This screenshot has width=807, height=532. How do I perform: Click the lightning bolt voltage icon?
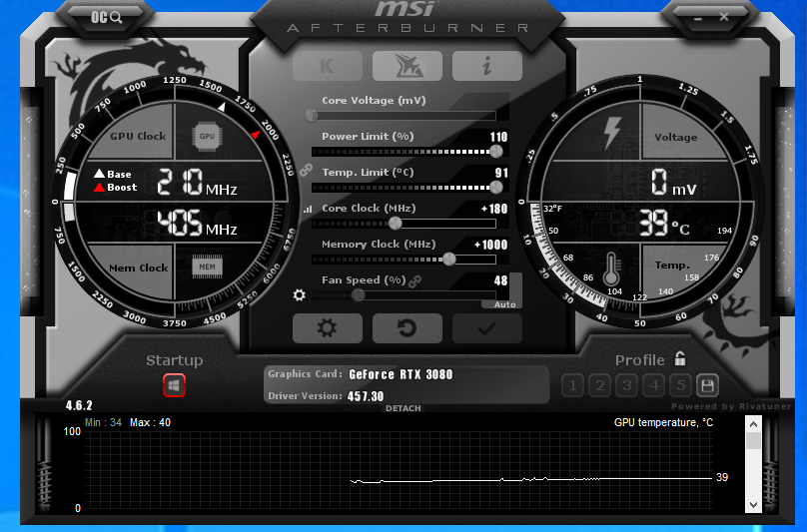(x=612, y=133)
